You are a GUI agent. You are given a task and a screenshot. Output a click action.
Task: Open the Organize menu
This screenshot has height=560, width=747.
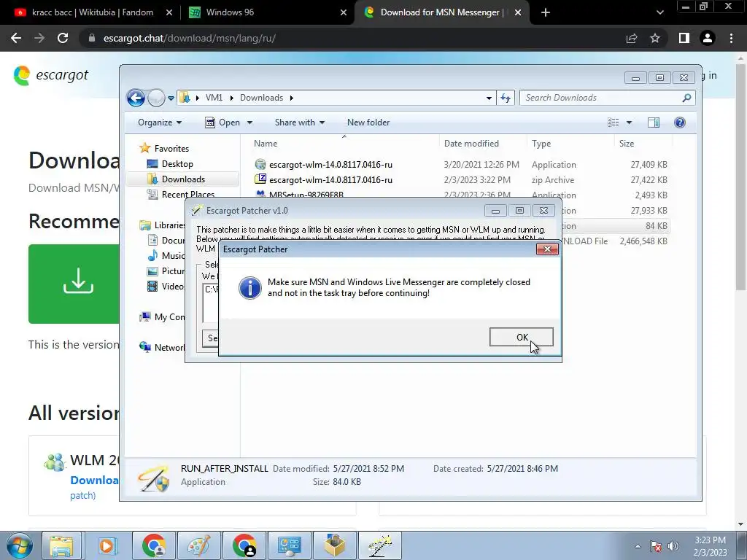point(160,122)
